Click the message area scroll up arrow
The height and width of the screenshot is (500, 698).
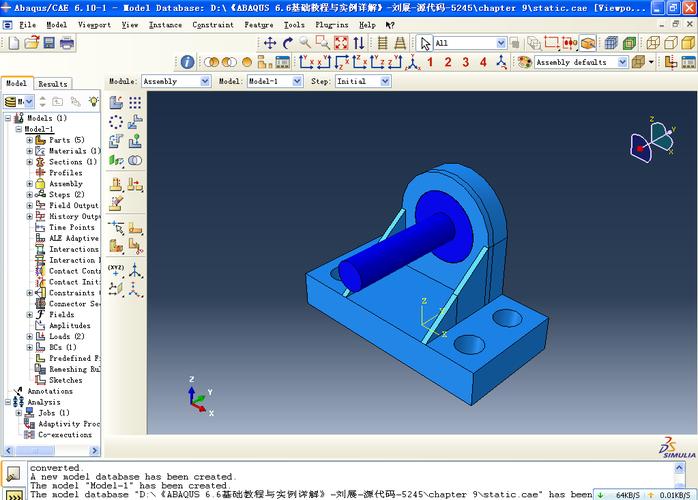point(679,467)
